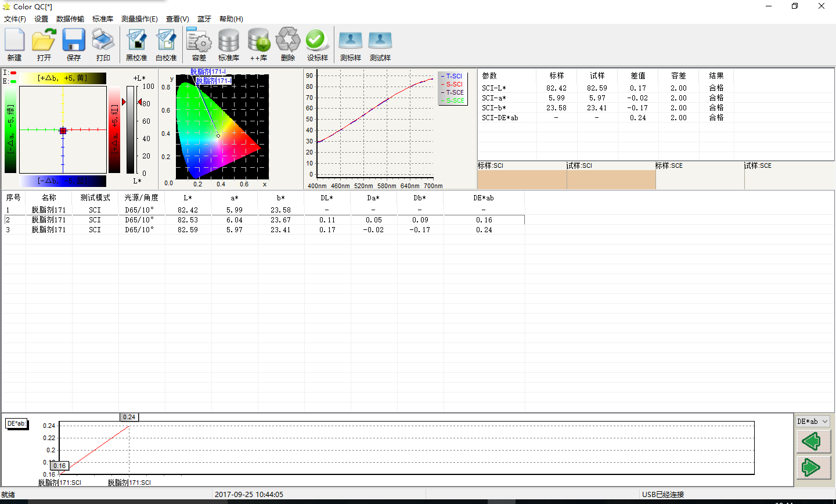Click the 序号 column header
Screen dimensions: 836x504
pos(14,198)
